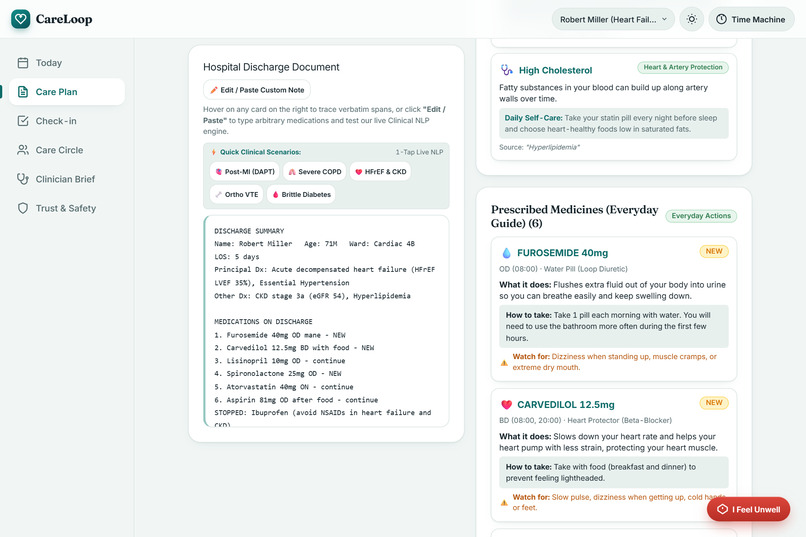Viewport: 806px width, 537px height.
Task: Click 'BD (08:00, 20:00) · Heart Protector' subtitle
Action: pyautogui.click(x=585, y=420)
